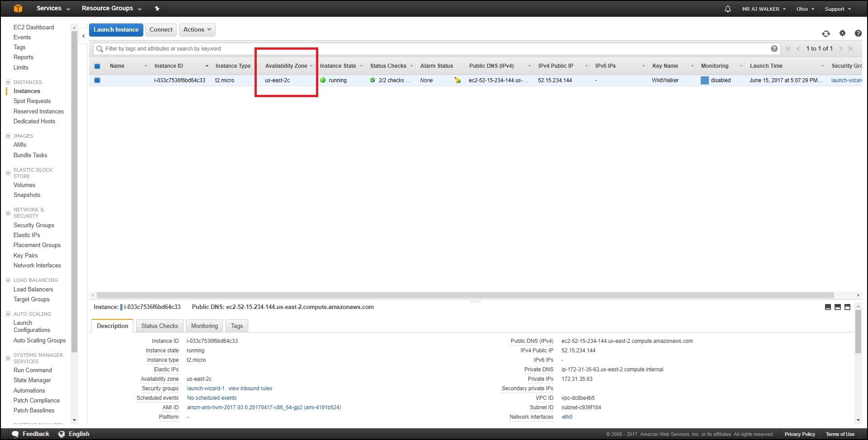Go to next page of results
The width and height of the screenshot is (868, 440).
(840, 49)
